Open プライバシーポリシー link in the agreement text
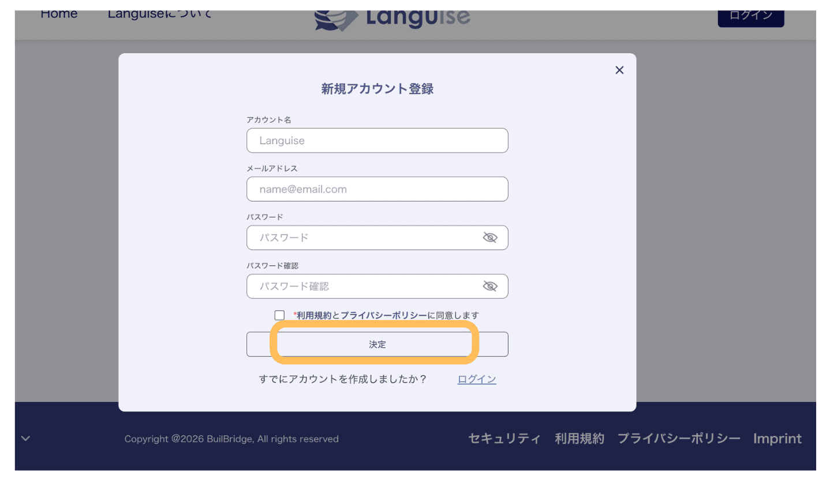The image size is (830, 504). [383, 315]
